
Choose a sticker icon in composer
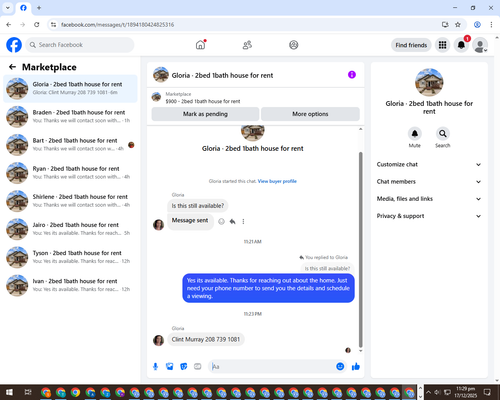[x=184, y=367]
